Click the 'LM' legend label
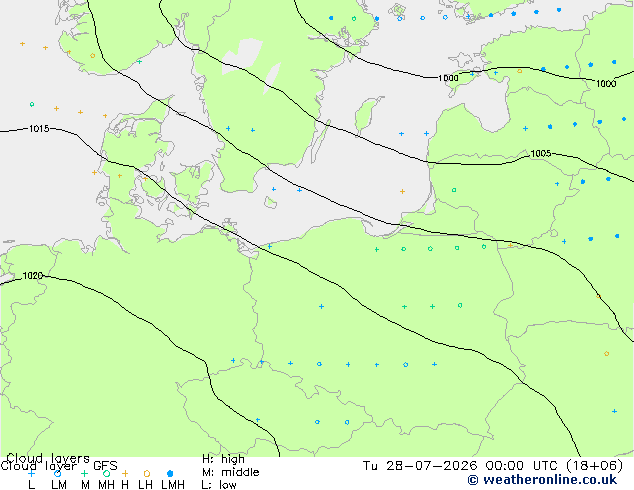Viewport: 634px width, 490px height. [x=59, y=484]
